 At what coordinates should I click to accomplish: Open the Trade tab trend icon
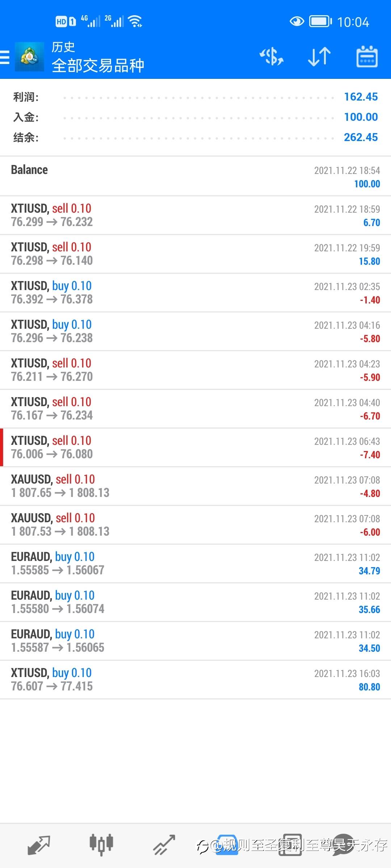tap(164, 845)
